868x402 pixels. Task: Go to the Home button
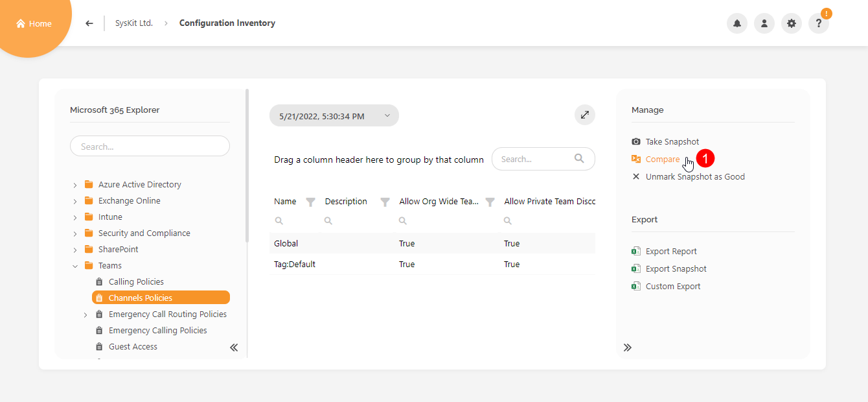[x=34, y=23]
